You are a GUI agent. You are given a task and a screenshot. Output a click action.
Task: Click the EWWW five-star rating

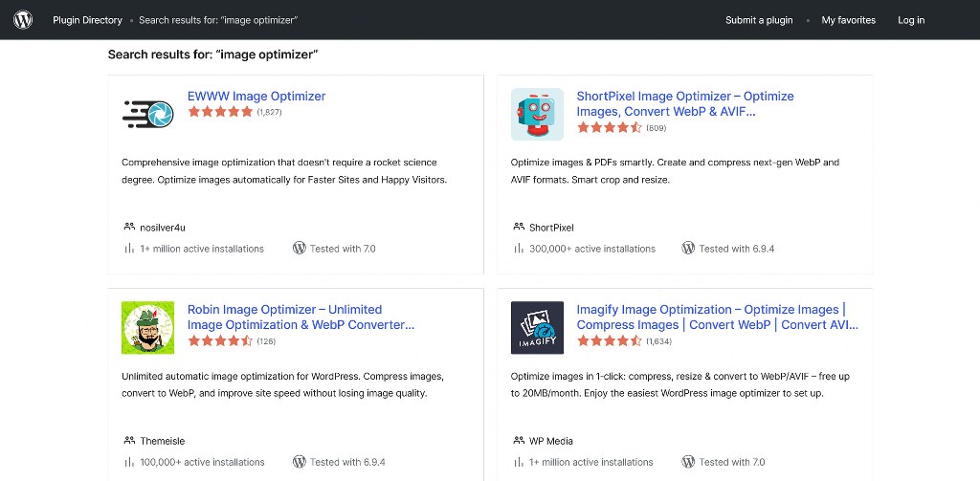click(220, 112)
